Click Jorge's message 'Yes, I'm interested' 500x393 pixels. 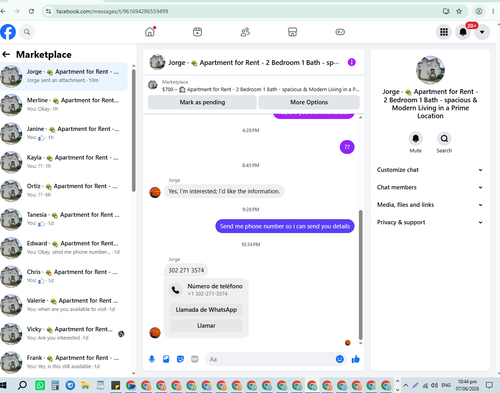point(224,191)
